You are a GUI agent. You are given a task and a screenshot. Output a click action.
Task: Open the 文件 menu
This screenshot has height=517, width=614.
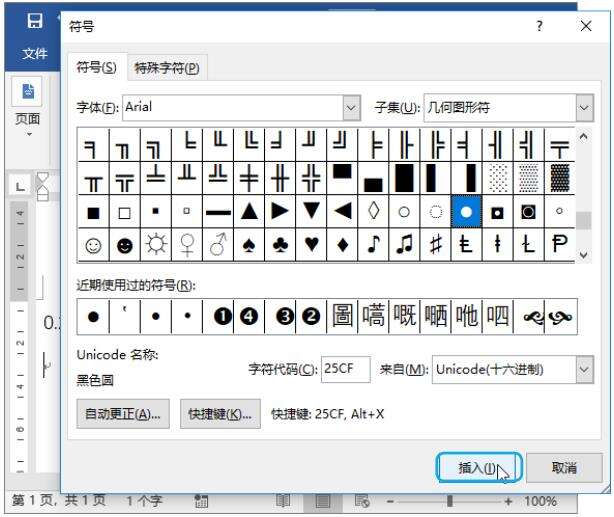click(x=36, y=54)
